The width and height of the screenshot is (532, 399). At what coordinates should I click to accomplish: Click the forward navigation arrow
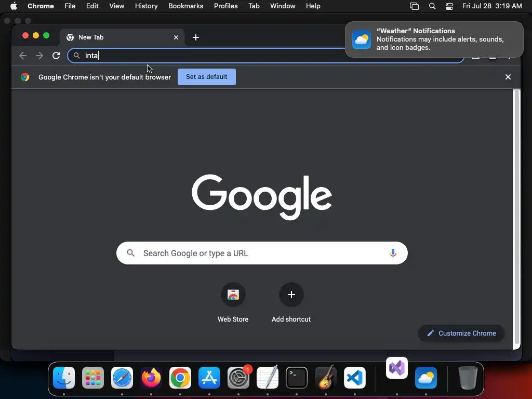pos(39,56)
